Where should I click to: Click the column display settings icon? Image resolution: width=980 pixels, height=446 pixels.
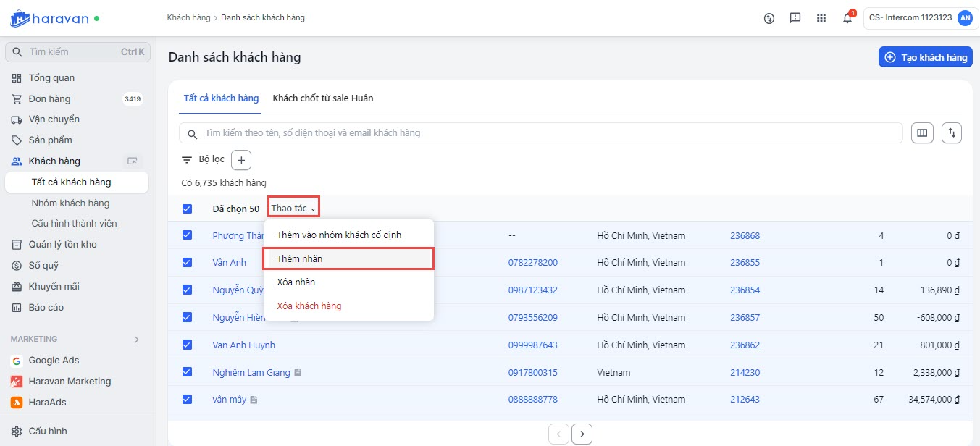(922, 133)
